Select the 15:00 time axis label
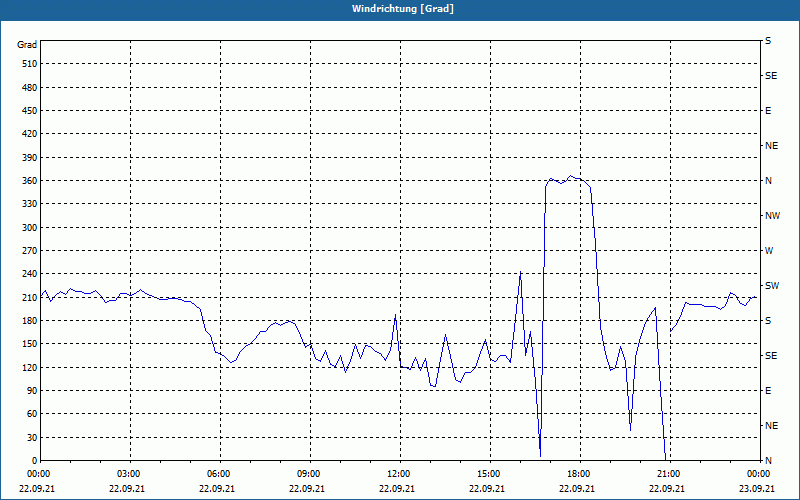The image size is (800, 500). click(x=487, y=474)
